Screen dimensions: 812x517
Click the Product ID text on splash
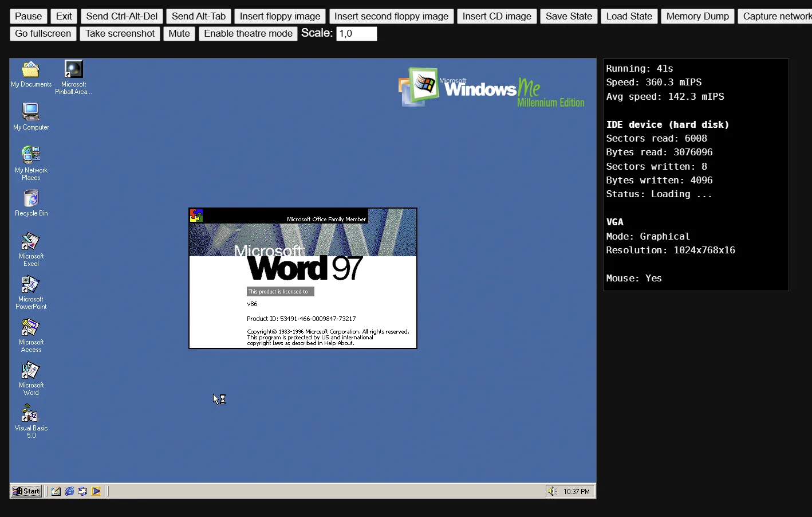301,319
